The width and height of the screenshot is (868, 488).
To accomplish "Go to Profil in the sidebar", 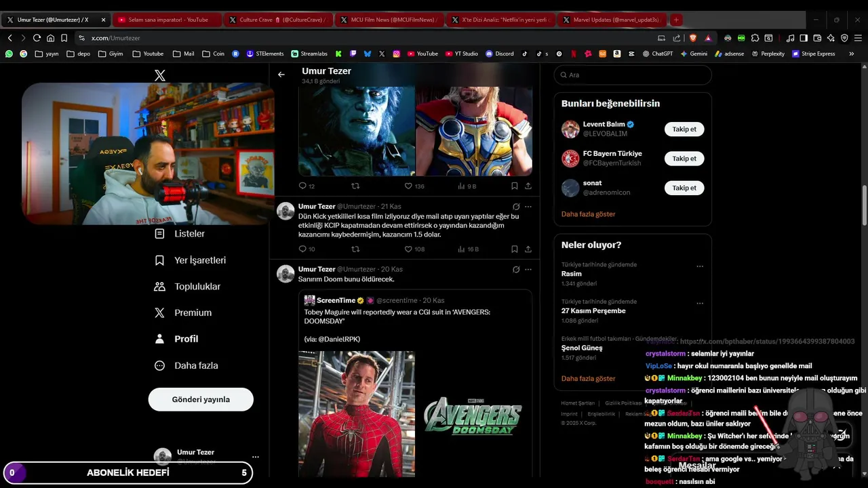I will (x=176, y=339).
